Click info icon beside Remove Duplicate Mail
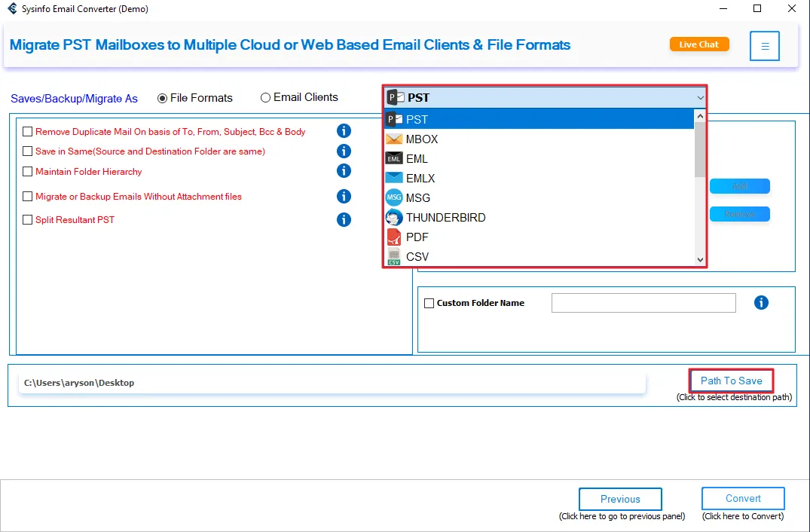The height and width of the screenshot is (532, 810). [344, 131]
